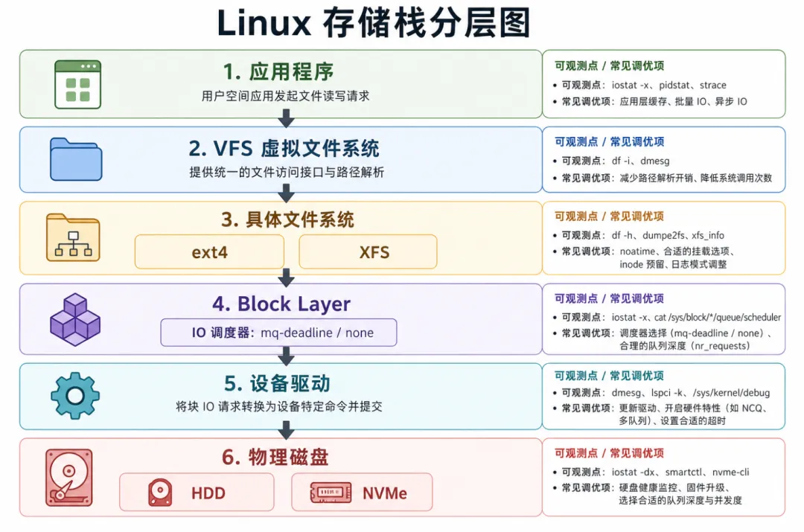Click the line 减少路径解析开销、降低系统调用次数
The image size is (804, 532).
coord(696,178)
